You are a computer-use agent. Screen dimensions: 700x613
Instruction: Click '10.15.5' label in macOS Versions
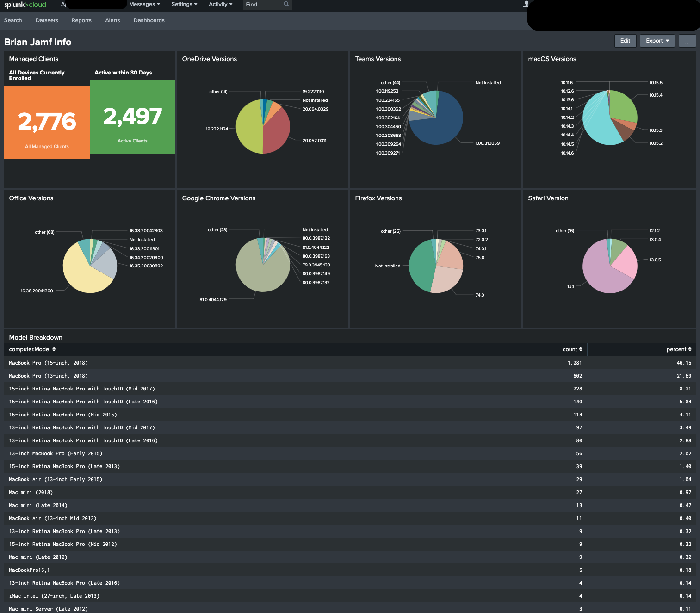(x=656, y=83)
